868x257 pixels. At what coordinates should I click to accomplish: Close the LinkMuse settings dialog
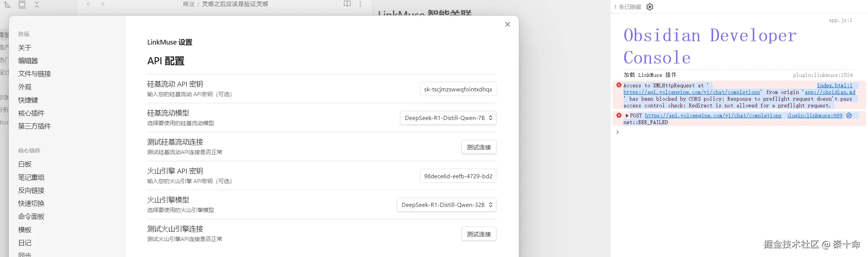click(x=508, y=24)
